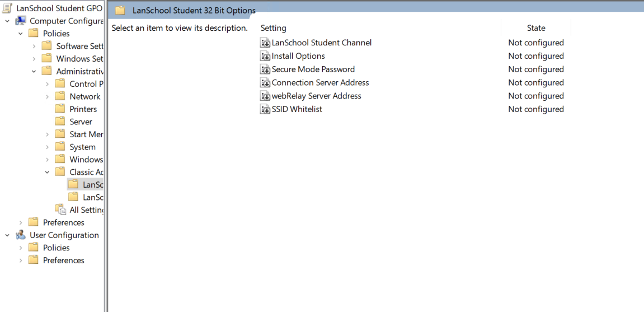The height and width of the screenshot is (312, 644).
Task: Expand the Windows Settings node
Action: 34,59
